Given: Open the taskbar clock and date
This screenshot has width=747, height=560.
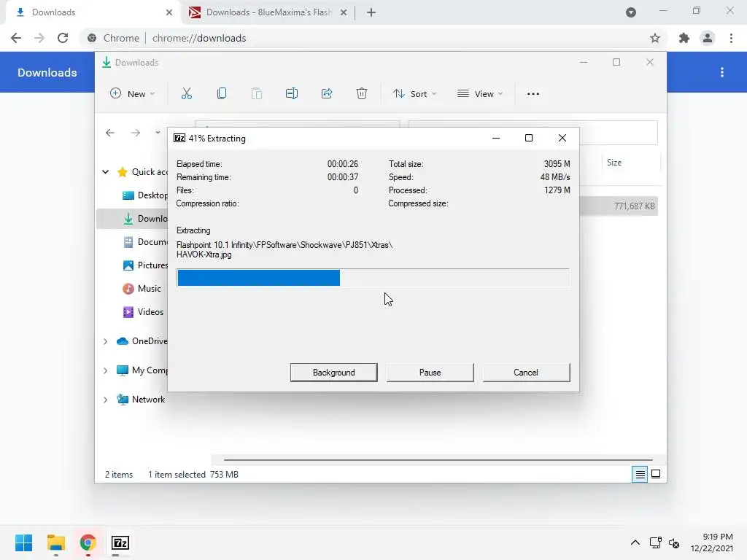Looking at the screenshot, I should [713, 542].
